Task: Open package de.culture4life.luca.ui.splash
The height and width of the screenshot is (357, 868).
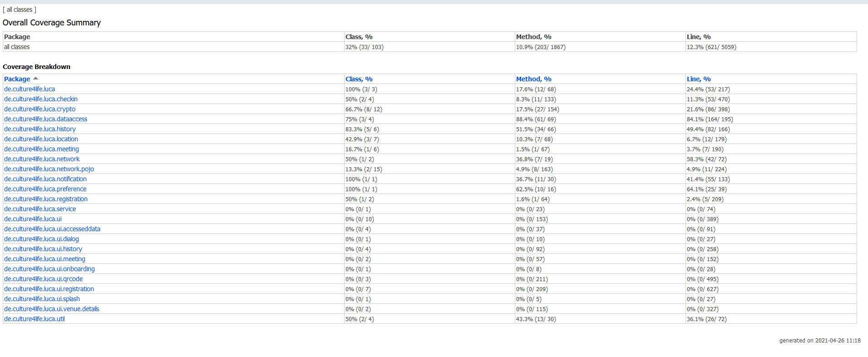Action: [42, 299]
